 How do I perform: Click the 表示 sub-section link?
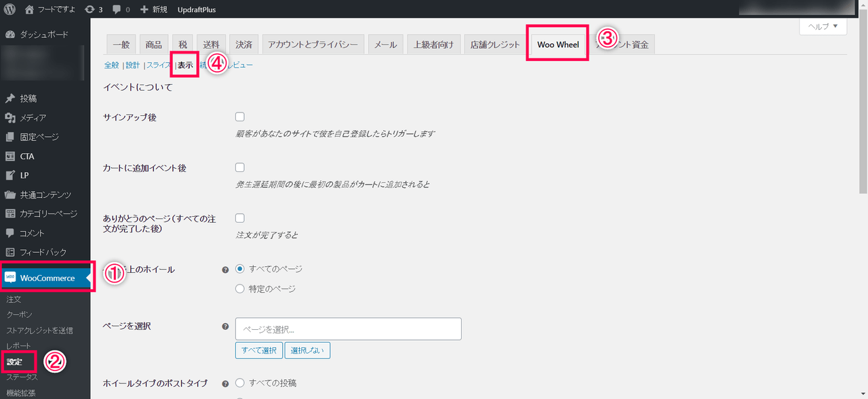click(185, 66)
